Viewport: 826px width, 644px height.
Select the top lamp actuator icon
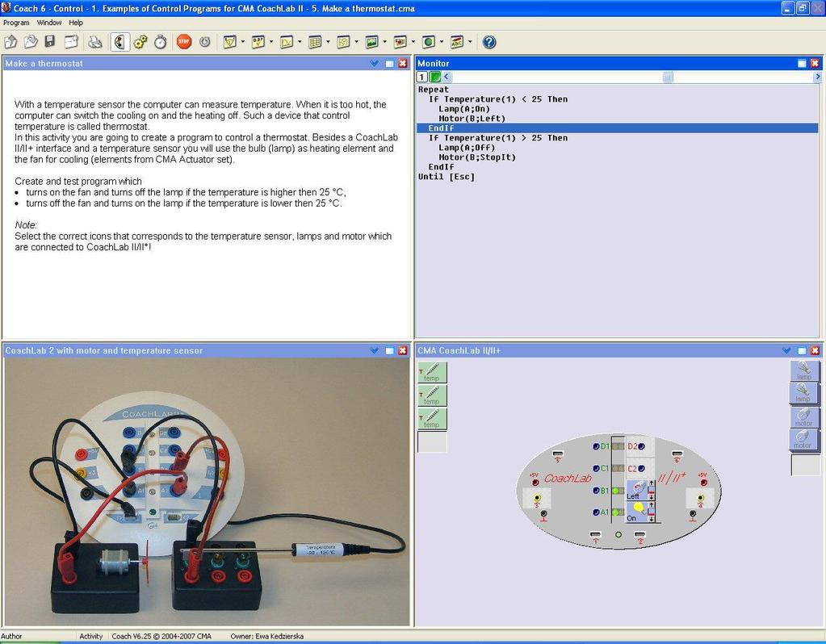[804, 370]
